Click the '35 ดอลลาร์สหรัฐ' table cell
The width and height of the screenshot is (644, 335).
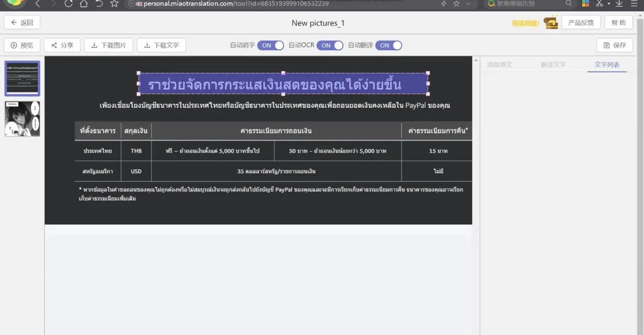click(x=276, y=171)
